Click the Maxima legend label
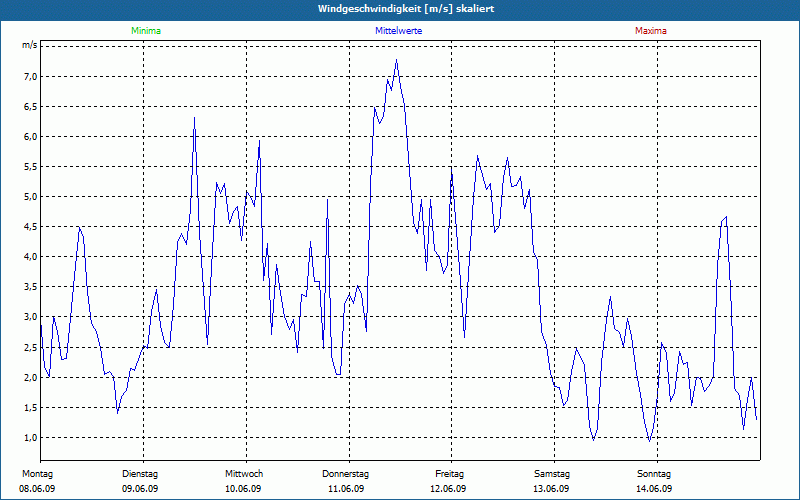Screen dimensions: 800x500 (651, 31)
